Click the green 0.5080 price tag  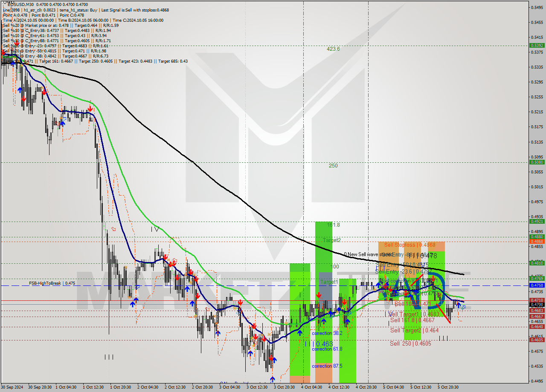tap(537, 162)
